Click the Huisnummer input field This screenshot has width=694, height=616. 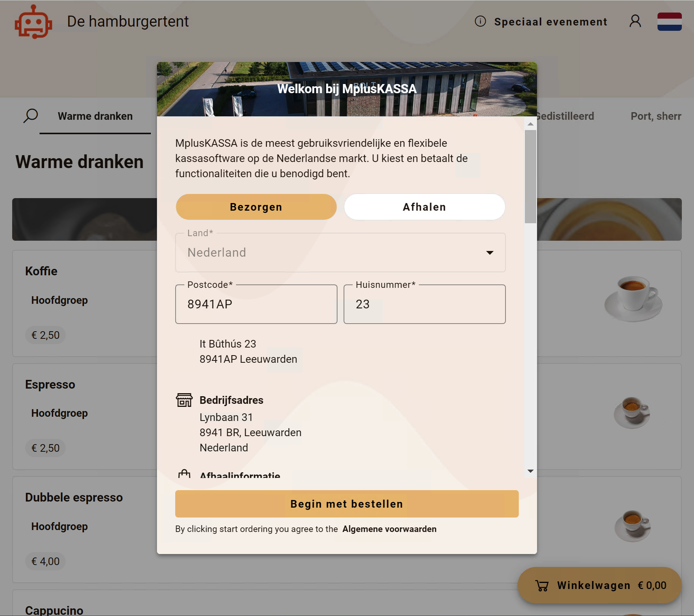coord(425,304)
